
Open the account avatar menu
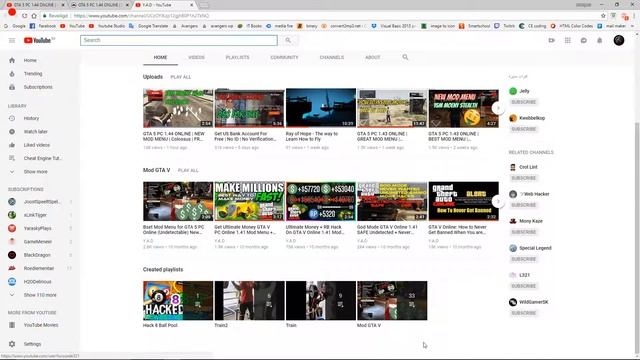(x=619, y=40)
